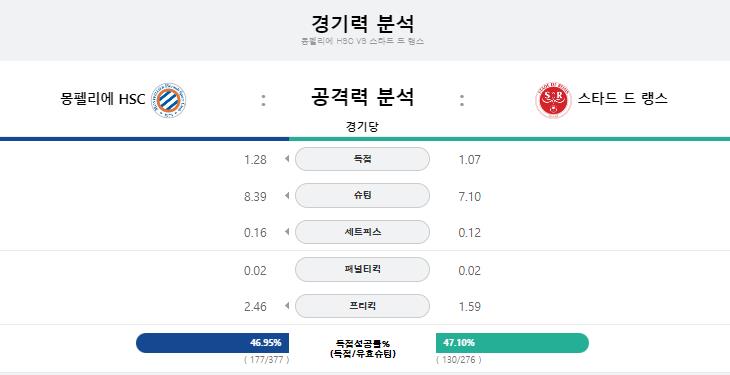Click the arrow beside 8.39 shots value

point(287,196)
